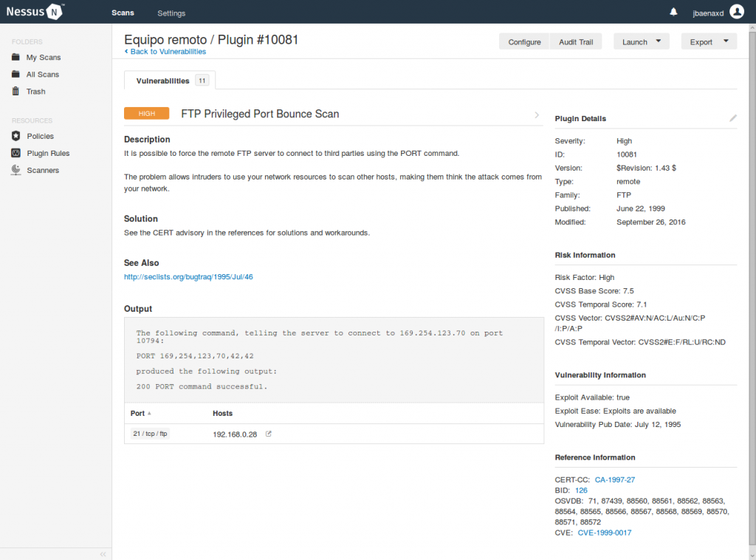Click the pencil edit icon in Plugin Details
The image size is (756, 560).
(x=732, y=118)
